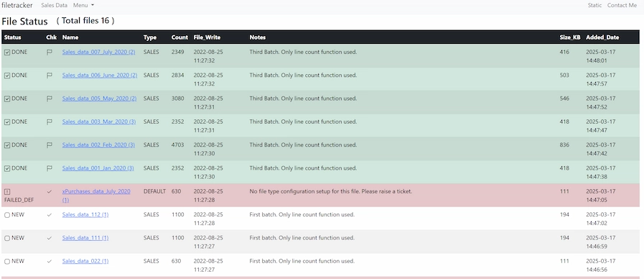Click the flag icon for Sales_data_002_Feb_2020

pyautogui.click(x=50, y=145)
